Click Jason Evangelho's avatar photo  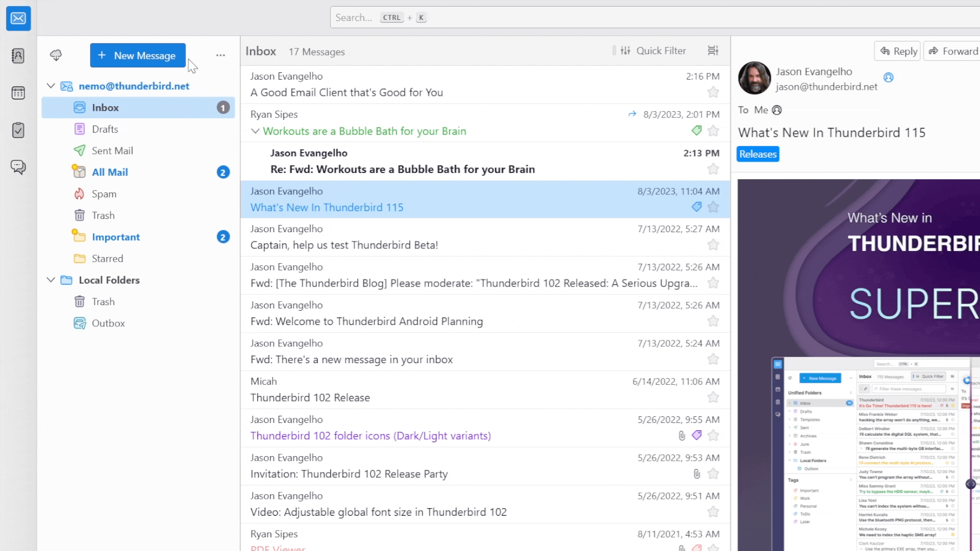(754, 78)
